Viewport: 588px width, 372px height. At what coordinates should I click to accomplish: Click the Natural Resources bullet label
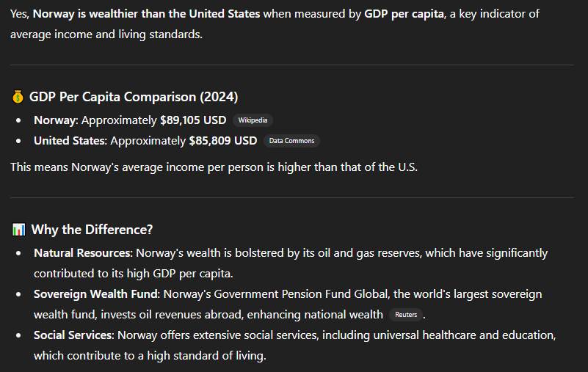click(83, 253)
